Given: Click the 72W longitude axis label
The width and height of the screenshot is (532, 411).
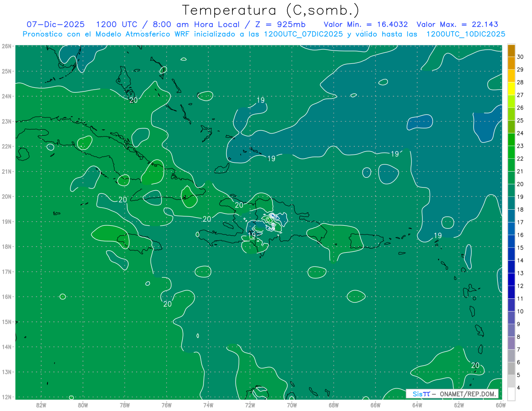Looking at the screenshot, I should (x=250, y=405).
